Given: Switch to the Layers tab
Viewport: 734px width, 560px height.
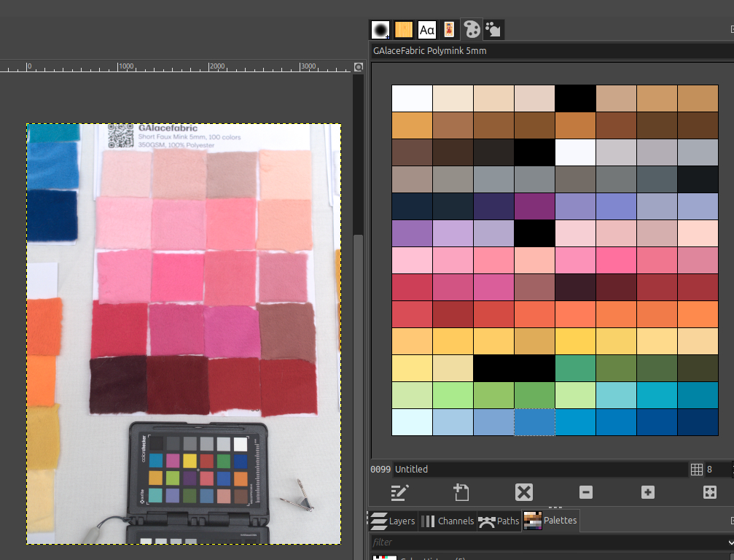Looking at the screenshot, I should coord(394,521).
